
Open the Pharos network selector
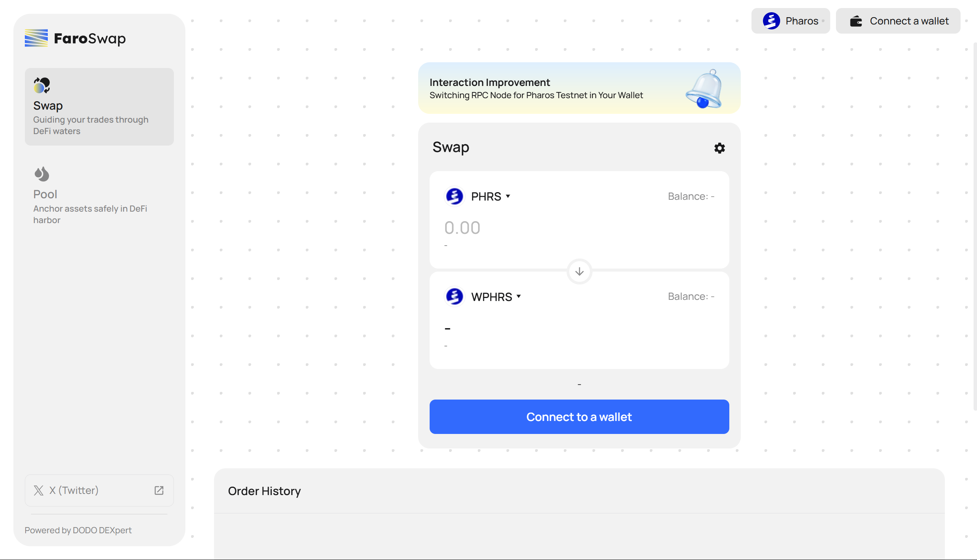pos(790,21)
